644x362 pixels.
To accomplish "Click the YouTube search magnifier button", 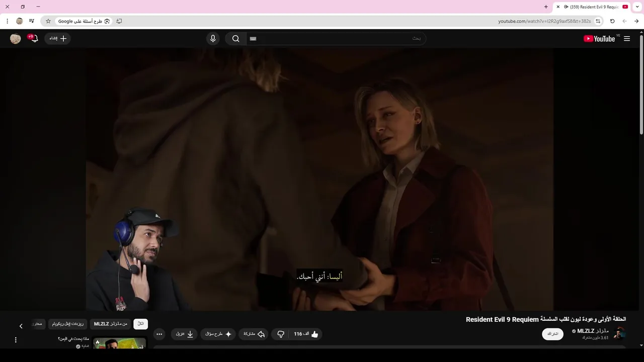I will click(x=235, y=39).
